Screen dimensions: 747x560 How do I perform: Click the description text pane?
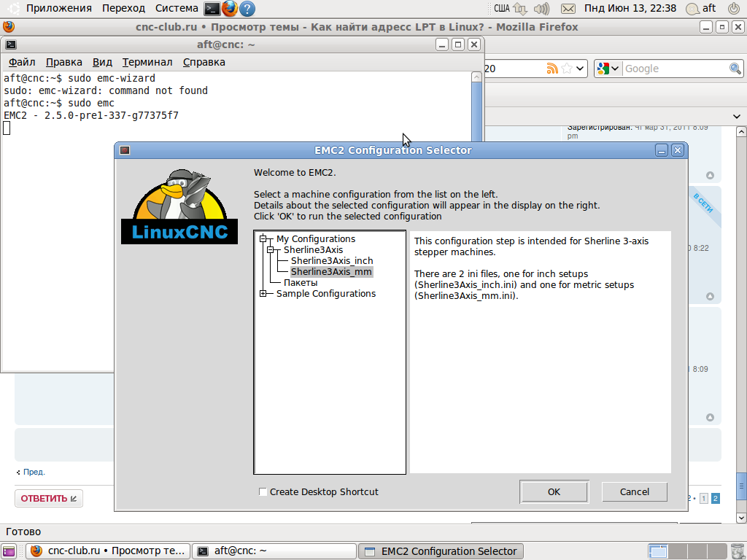pyautogui.click(x=541, y=352)
